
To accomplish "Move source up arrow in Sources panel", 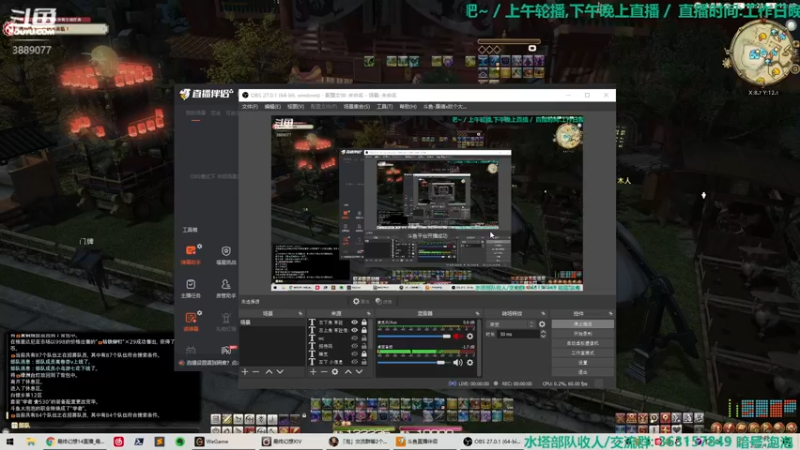I will coord(348,371).
